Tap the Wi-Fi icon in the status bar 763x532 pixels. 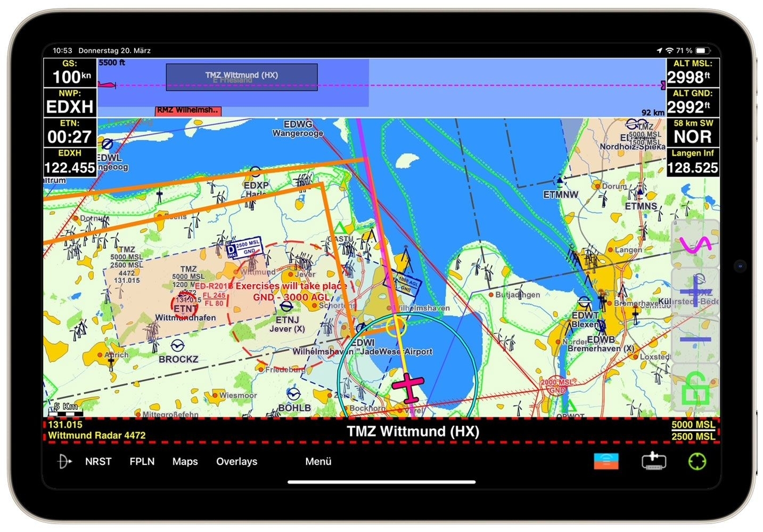(x=669, y=50)
